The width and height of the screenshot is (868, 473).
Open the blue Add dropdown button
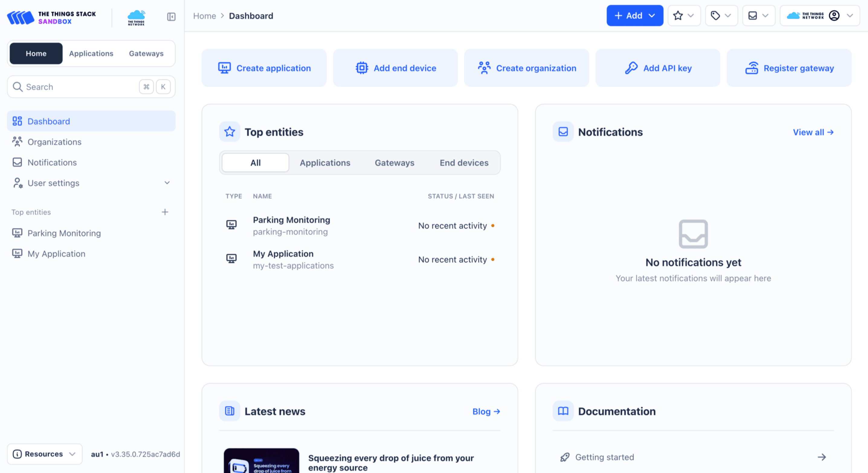[634, 15]
